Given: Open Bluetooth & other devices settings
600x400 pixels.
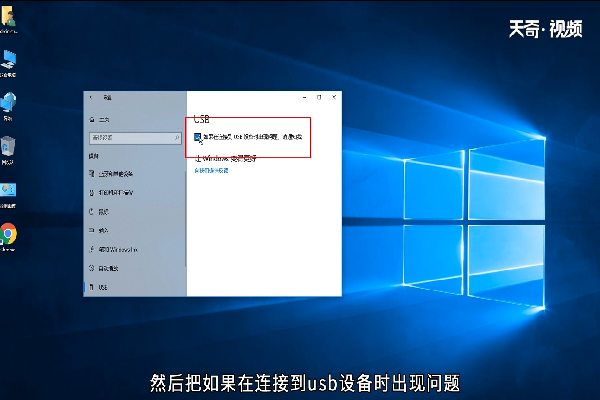Looking at the screenshot, I should [x=111, y=174].
